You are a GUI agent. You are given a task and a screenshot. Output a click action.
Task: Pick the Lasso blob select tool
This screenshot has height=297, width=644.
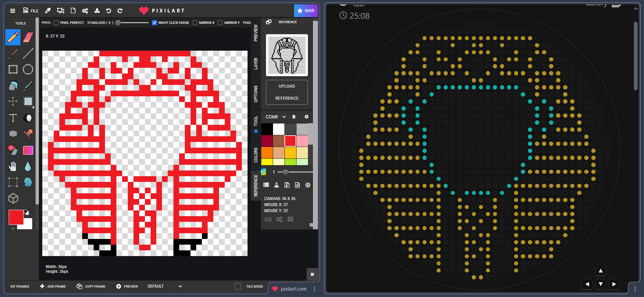[28, 182]
